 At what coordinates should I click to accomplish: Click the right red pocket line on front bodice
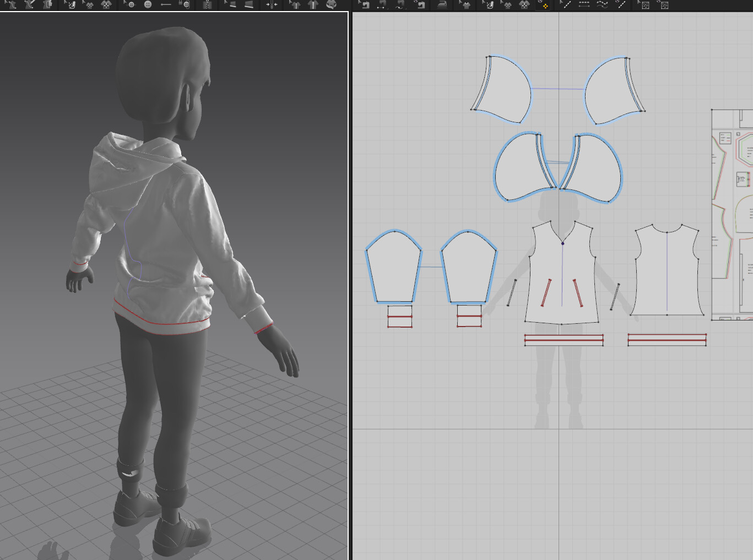click(578, 293)
